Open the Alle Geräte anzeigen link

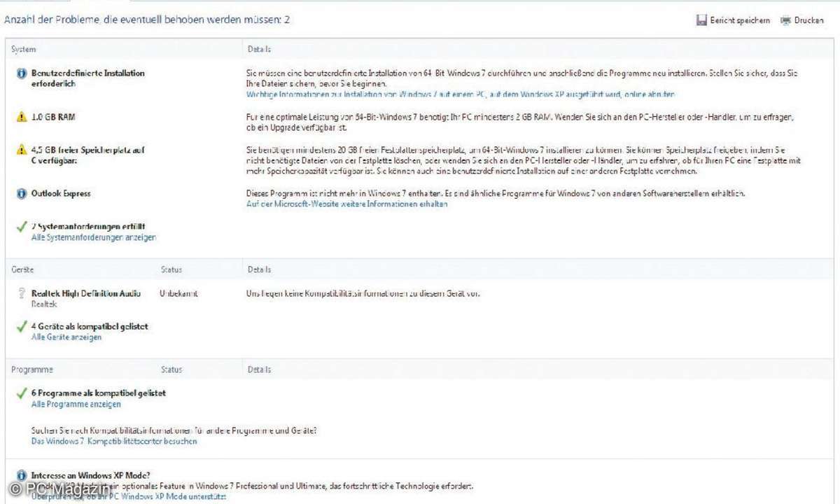coord(66,337)
